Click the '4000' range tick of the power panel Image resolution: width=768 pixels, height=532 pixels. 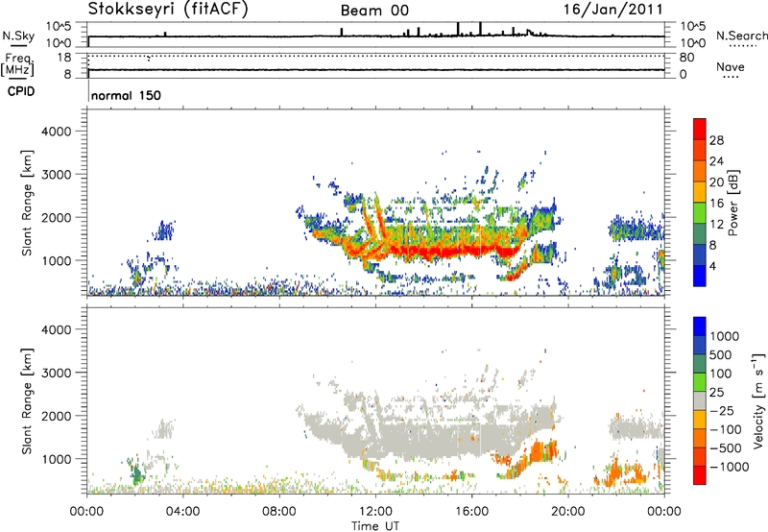click(x=56, y=132)
